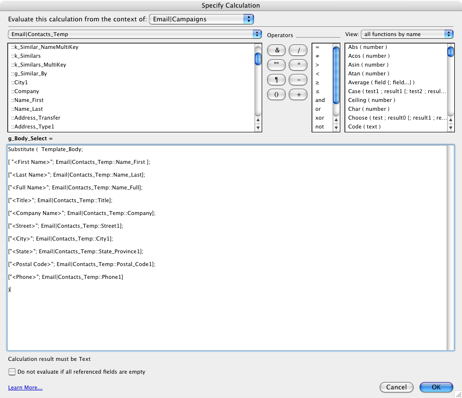Select the Abs ( number ) function
462x398 pixels.
(x=396, y=47)
